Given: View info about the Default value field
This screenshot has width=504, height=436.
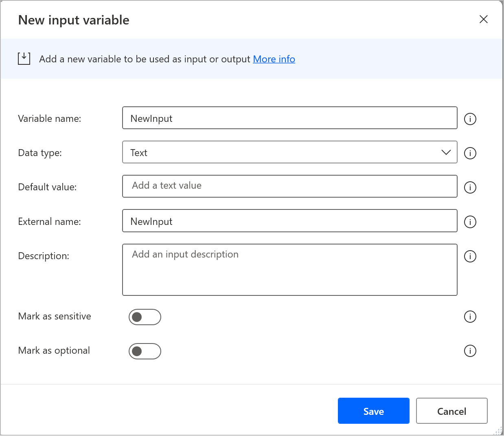Looking at the screenshot, I should click(x=470, y=187).
